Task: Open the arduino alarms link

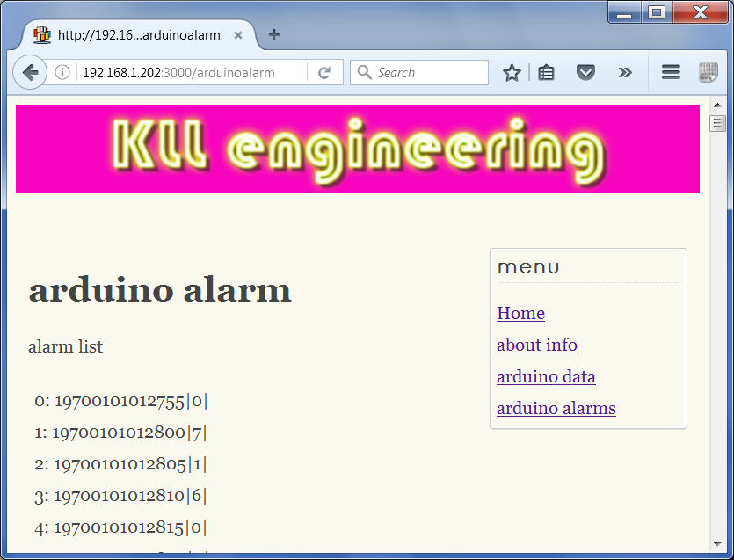Action: (556, 409)
